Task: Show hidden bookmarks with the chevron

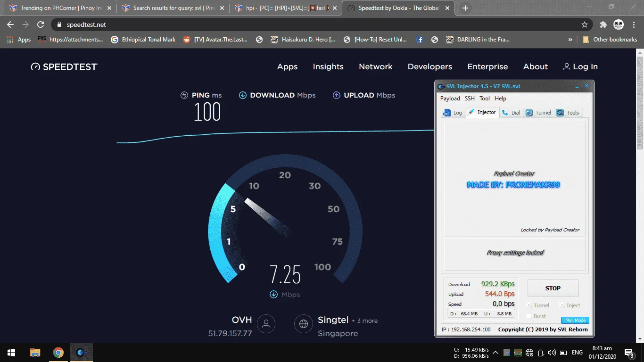Action: tap(570, 40)
